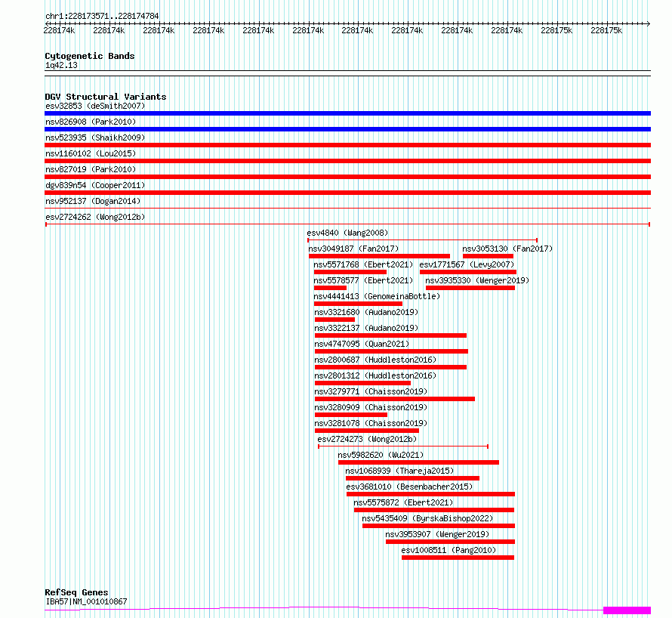Select the nsv5982620 (Wu2021) label
672x618 pixels.
click(381, 455)
